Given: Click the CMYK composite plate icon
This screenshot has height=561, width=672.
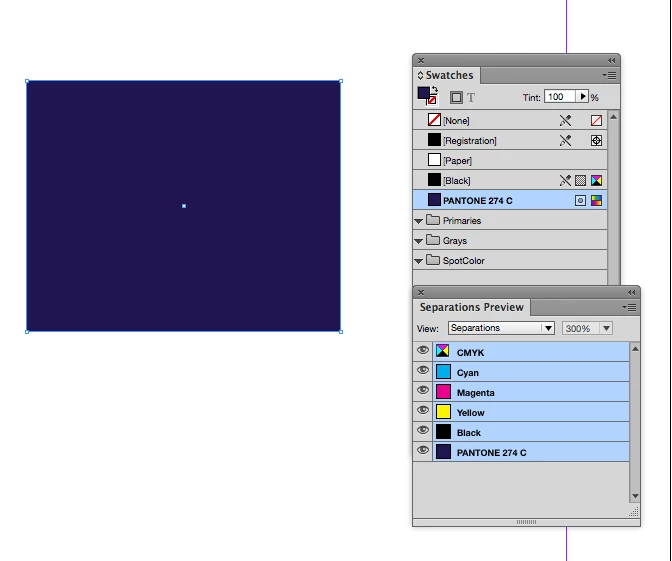Looking at the screenshot, I should pos(443,351).
